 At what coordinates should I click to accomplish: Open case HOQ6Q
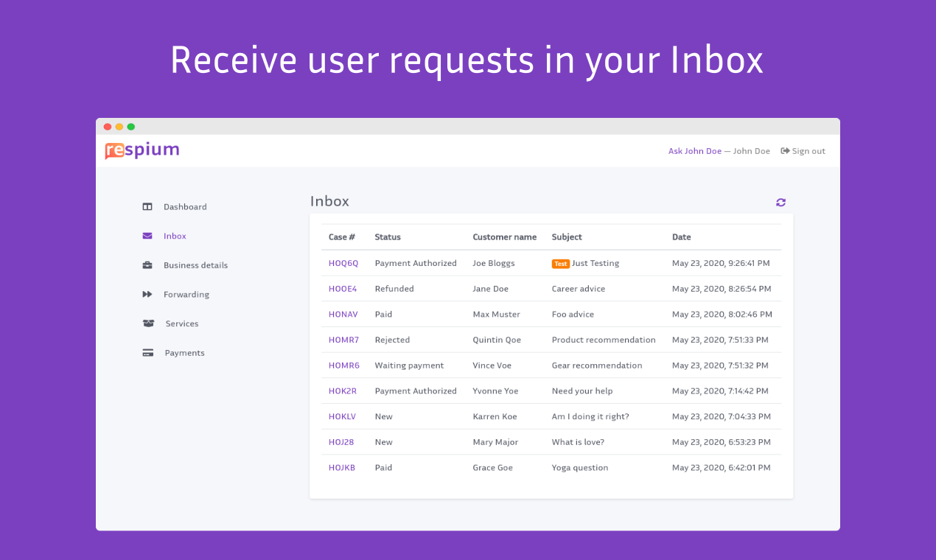(x=343, y=263)
